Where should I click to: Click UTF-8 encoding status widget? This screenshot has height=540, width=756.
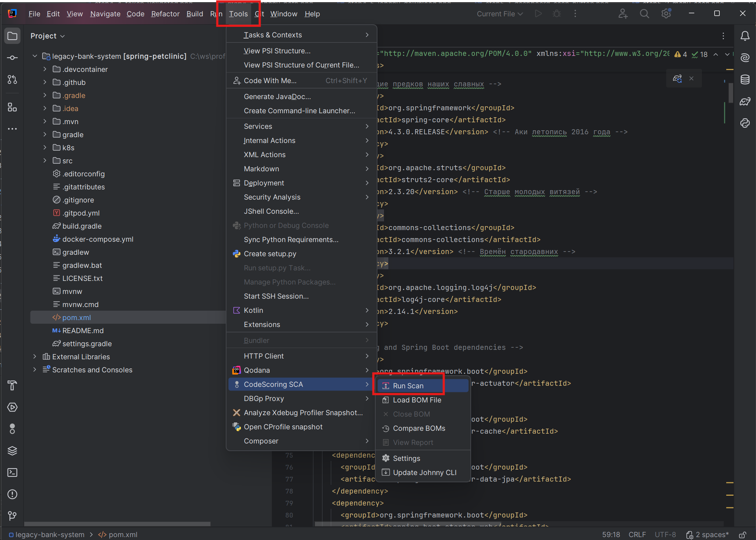point(665,535)
